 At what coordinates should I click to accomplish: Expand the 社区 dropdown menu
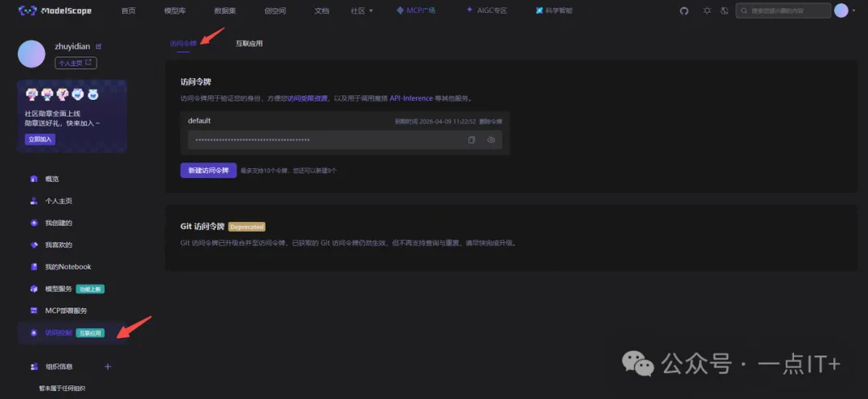(362, 10)
